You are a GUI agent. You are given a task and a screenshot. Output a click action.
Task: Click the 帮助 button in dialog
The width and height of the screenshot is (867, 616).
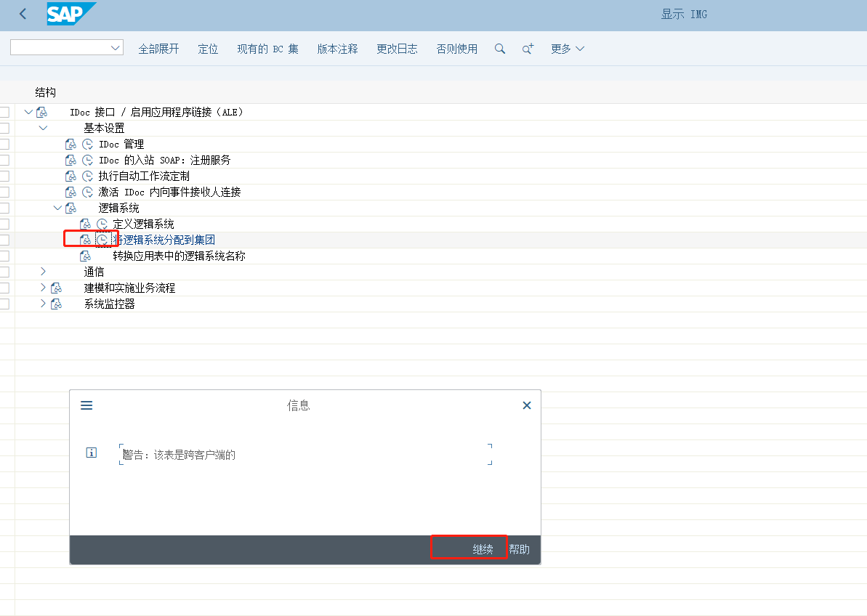click(x=520, y=549)
